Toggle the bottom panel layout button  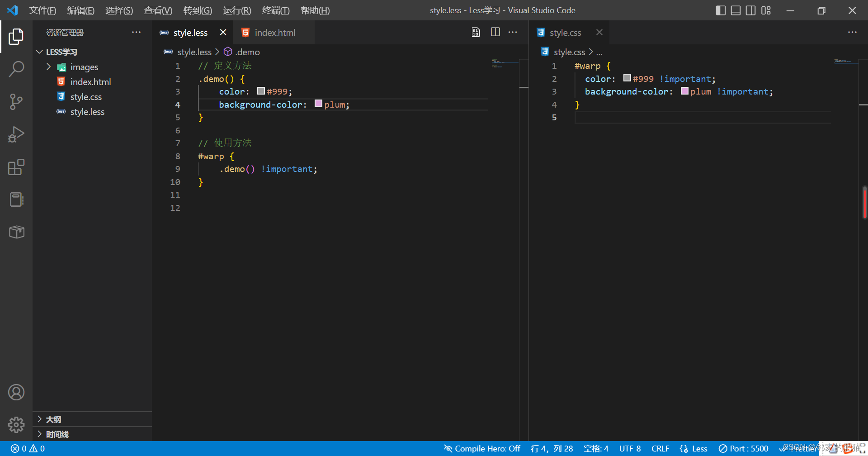tap(736, 10)
